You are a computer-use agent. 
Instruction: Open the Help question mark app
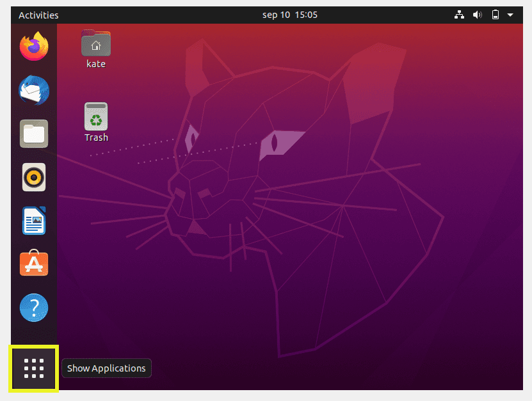point(34,308)
